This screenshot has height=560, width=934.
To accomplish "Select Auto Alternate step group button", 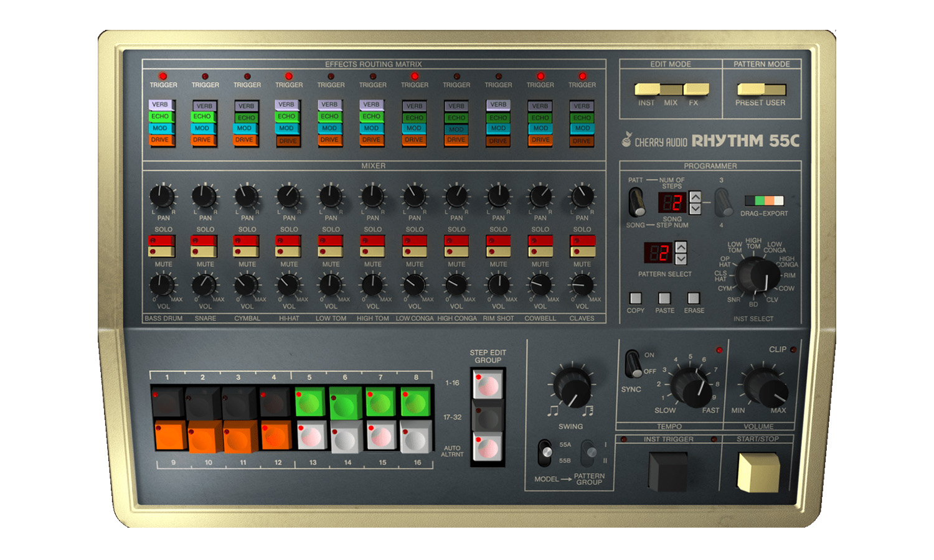I will pos(488,449).
